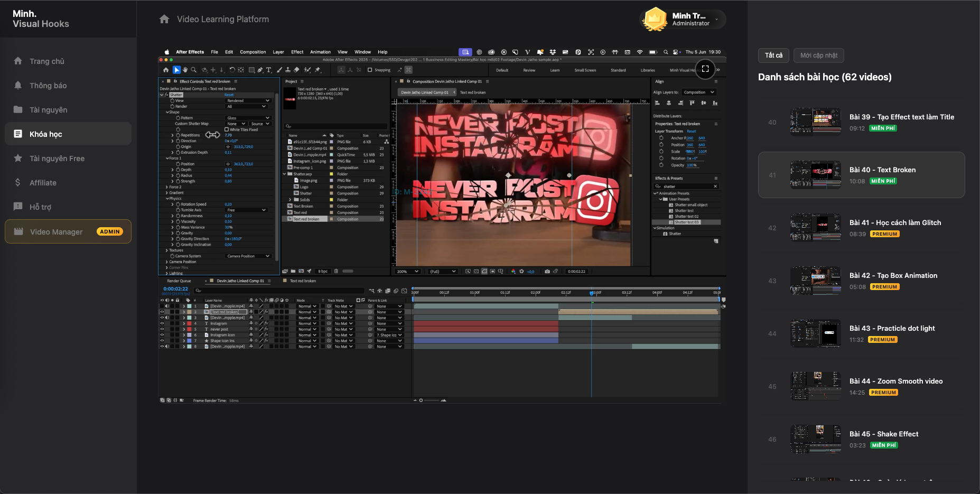Enable the White Tiles Fixed checkbox
Viewport: 980px width, 494px height.
click(x=227, y=129)
